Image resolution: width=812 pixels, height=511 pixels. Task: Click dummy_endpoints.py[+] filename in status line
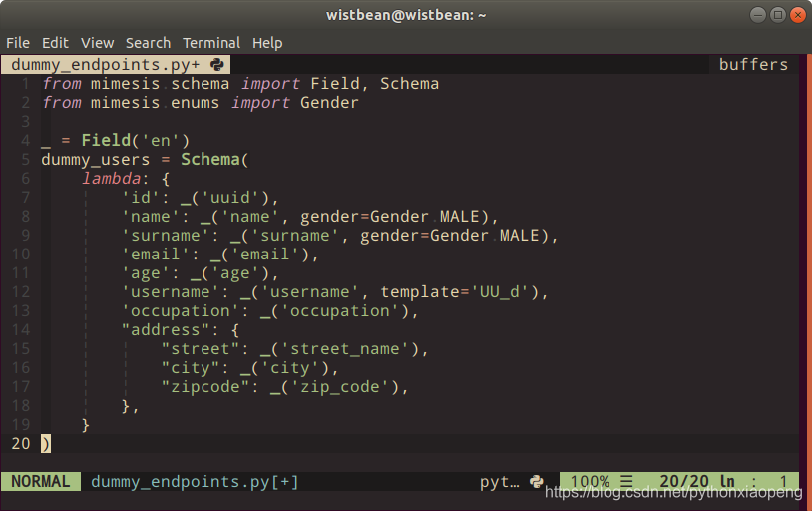pyautogui.click(x=195, y=481)
